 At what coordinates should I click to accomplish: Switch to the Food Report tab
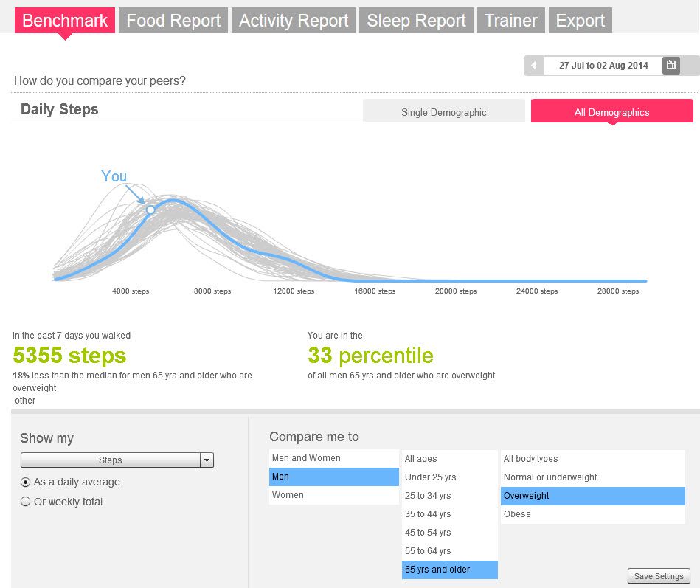pos(173,21)
